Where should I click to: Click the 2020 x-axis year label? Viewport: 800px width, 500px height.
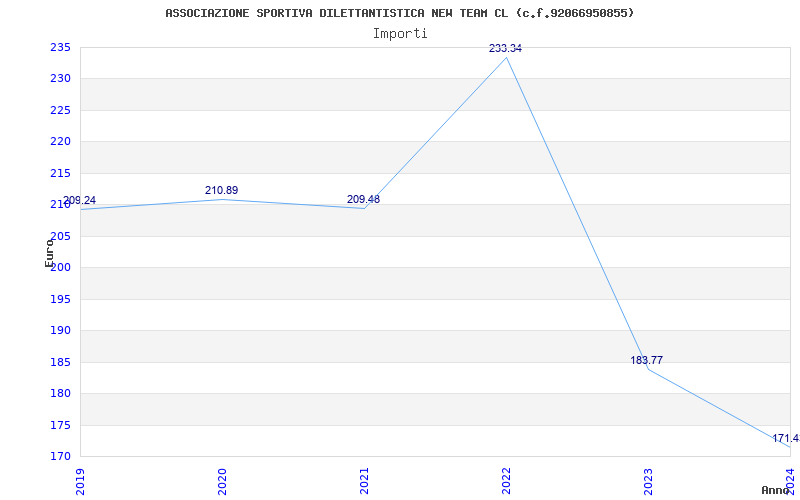tap(222, 481)
